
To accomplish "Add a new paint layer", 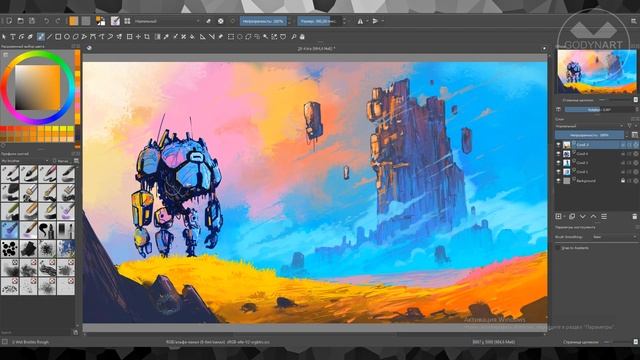I will pyautogui.click(x=558, y=216).
